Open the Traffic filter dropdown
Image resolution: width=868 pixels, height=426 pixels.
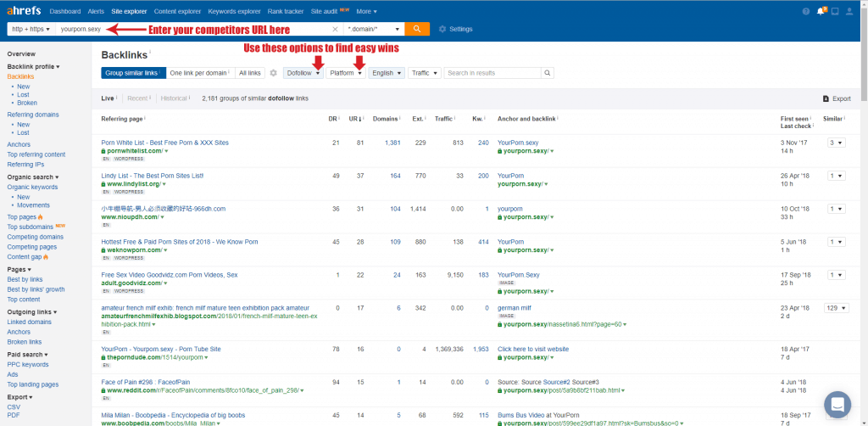[425, 73]
